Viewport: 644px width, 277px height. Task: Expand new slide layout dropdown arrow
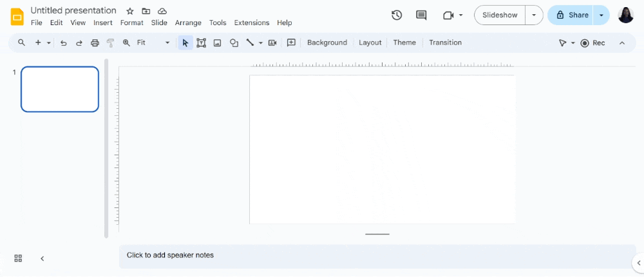(48, 43)
